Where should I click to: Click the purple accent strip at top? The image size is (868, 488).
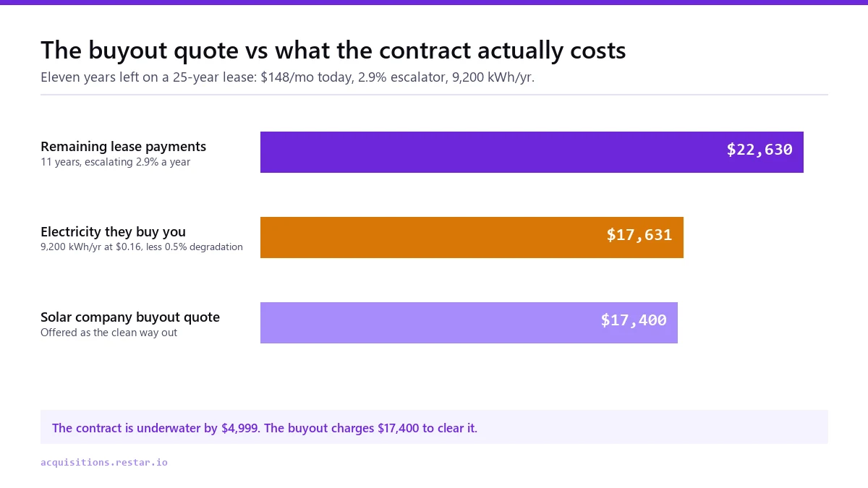tap(434, 2)
